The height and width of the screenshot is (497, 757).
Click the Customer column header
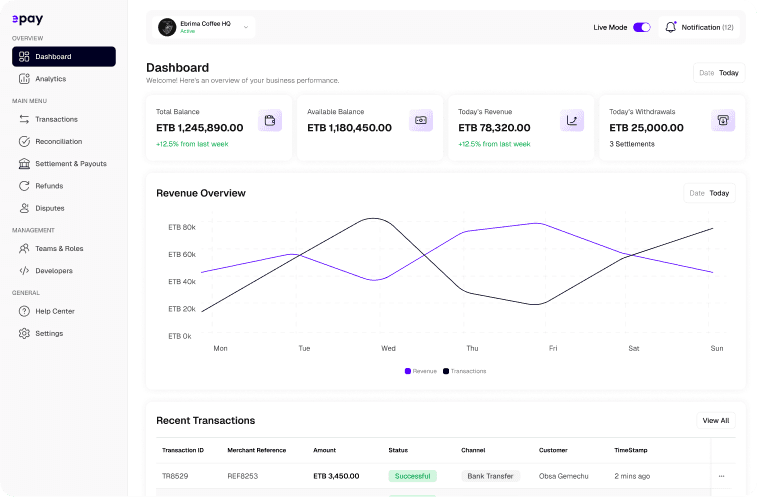click(553, 450)
